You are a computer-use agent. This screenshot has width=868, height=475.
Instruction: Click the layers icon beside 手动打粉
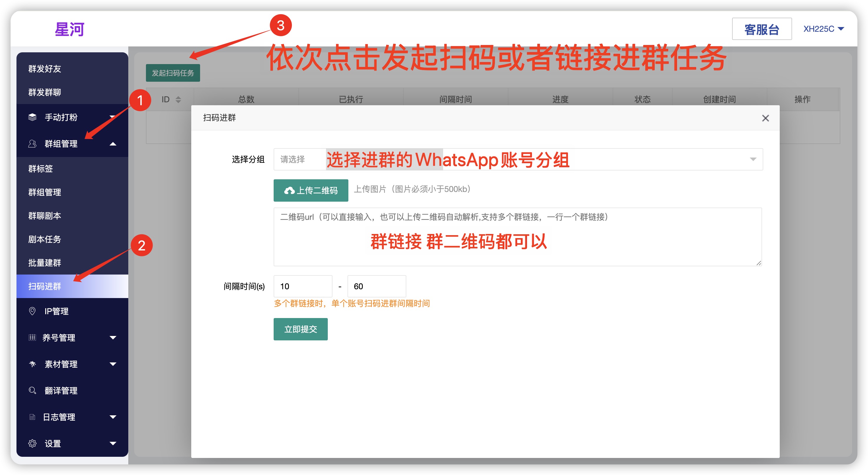point(32,117)
